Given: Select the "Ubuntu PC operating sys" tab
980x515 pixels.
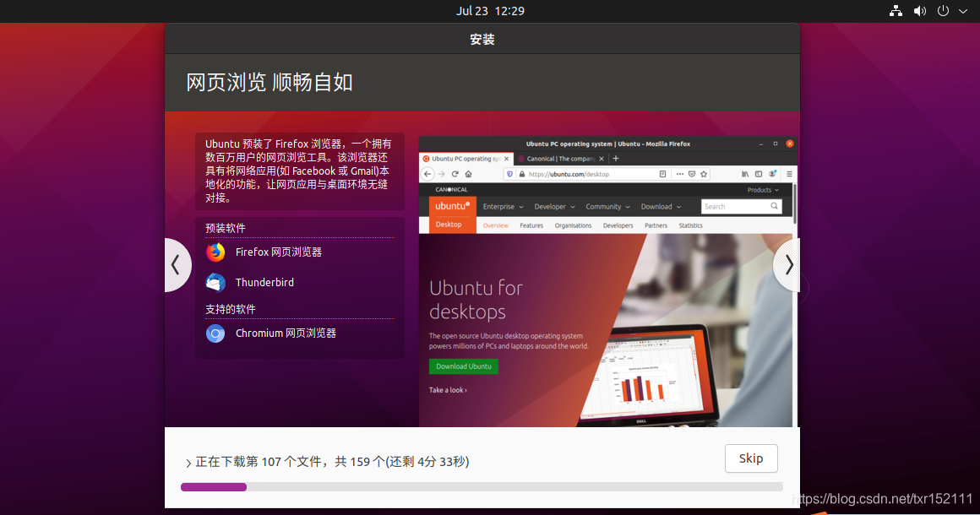Looking at the screenshot, I should pyautogui.click(x=465, y=159).
